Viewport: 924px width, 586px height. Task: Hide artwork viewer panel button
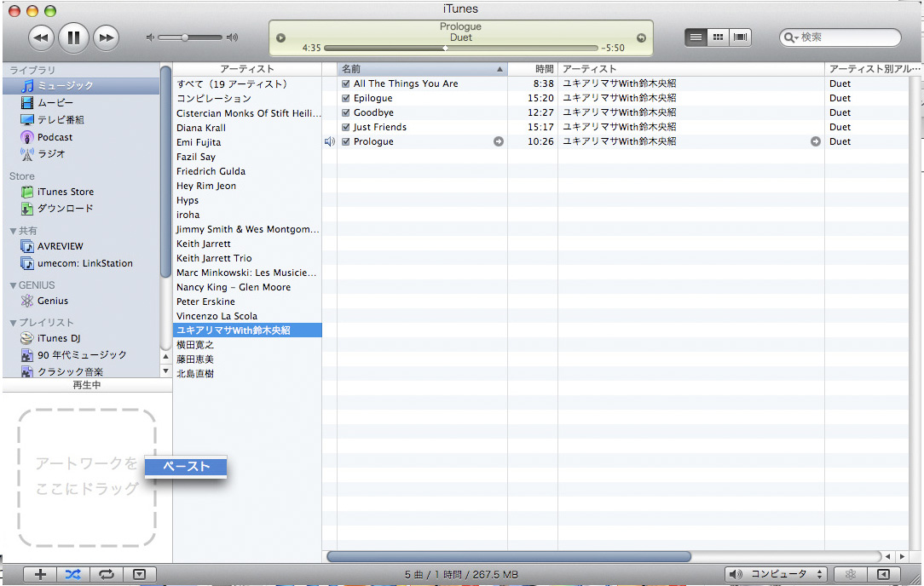coord(140,574)
